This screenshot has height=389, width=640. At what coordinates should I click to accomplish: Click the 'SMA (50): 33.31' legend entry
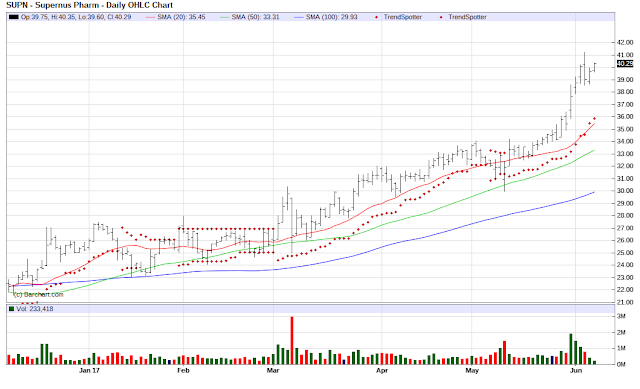point(255,17)
